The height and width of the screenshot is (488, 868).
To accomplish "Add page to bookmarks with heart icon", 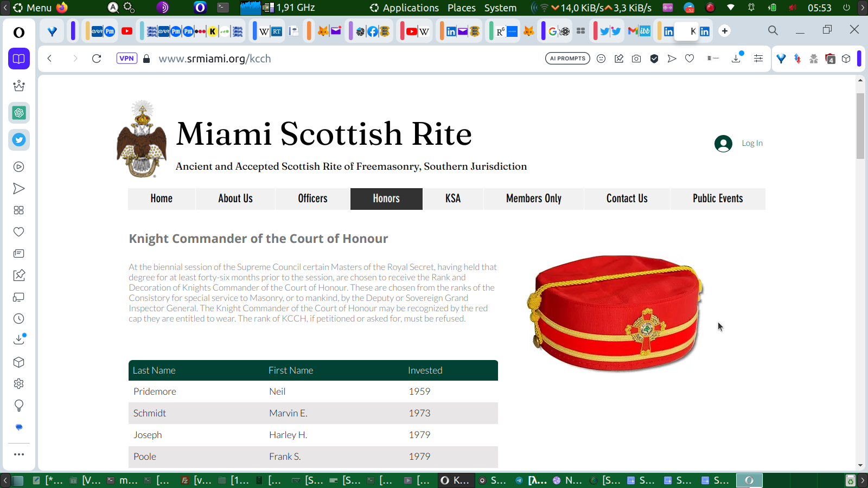I will [690, 59].
